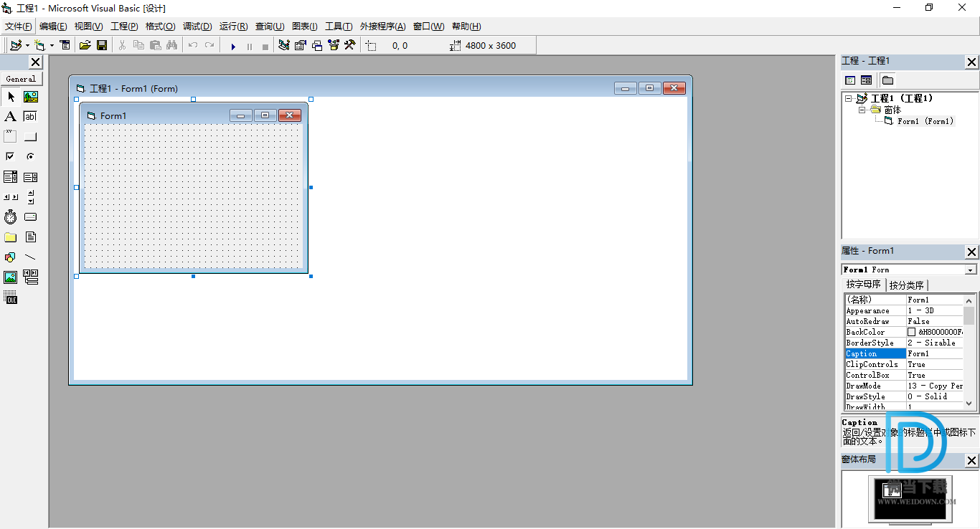Toggle Folders icon in project panel

pos(887,80)
